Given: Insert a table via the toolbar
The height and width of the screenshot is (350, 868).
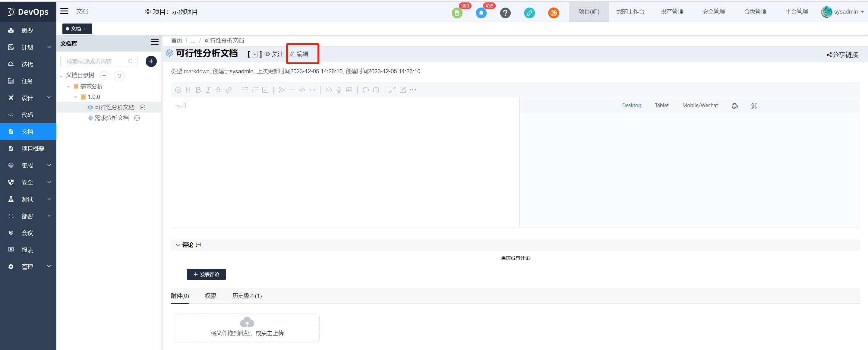Looking at the screenshot, I should (x=349, y=90).
